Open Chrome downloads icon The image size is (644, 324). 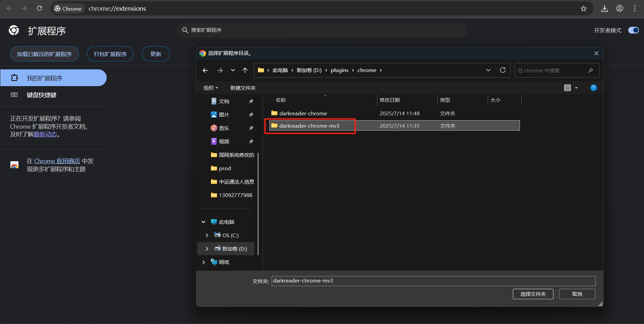point(604,8)
